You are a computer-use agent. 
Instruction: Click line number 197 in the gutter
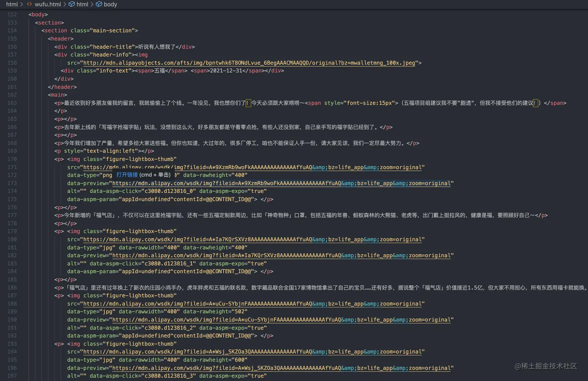(12, 376)
